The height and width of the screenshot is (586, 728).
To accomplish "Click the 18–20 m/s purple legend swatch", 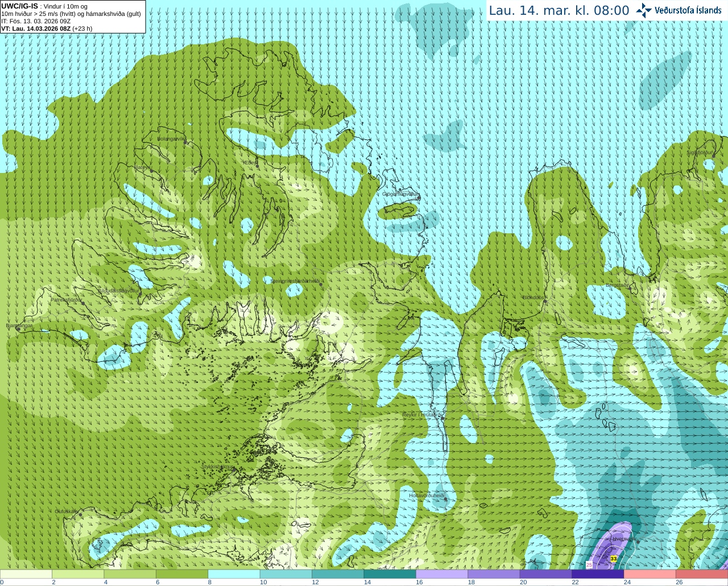I will point(494,574).
